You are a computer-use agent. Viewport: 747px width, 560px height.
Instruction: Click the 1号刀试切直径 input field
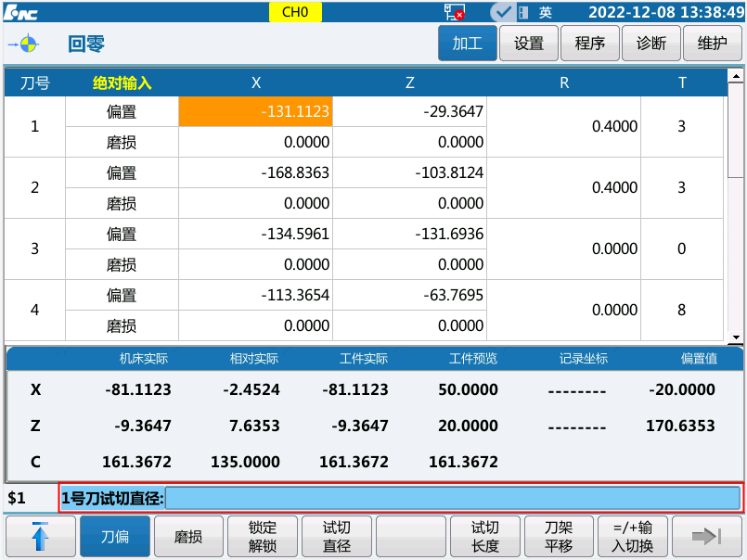pyautogui.click(x=453, y=498)
